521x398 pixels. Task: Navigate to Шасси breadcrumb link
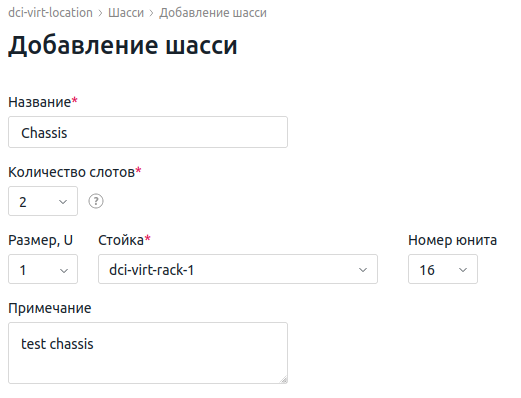(126, 13)
